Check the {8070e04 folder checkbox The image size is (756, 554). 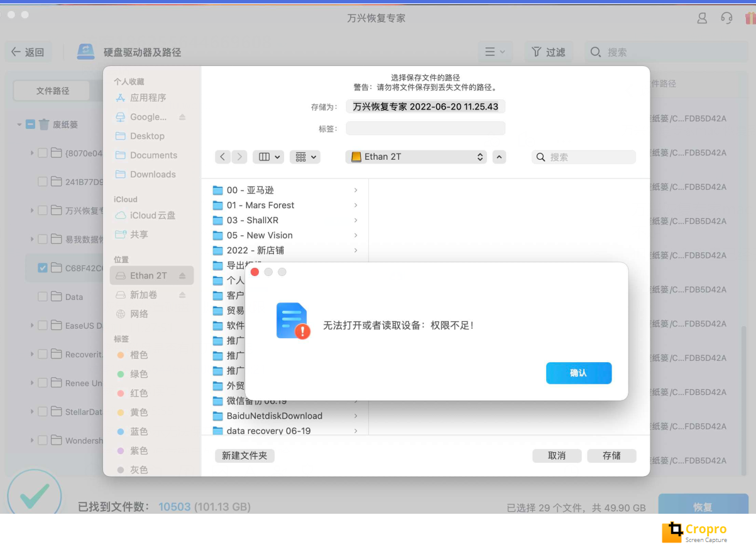[43, 153]
